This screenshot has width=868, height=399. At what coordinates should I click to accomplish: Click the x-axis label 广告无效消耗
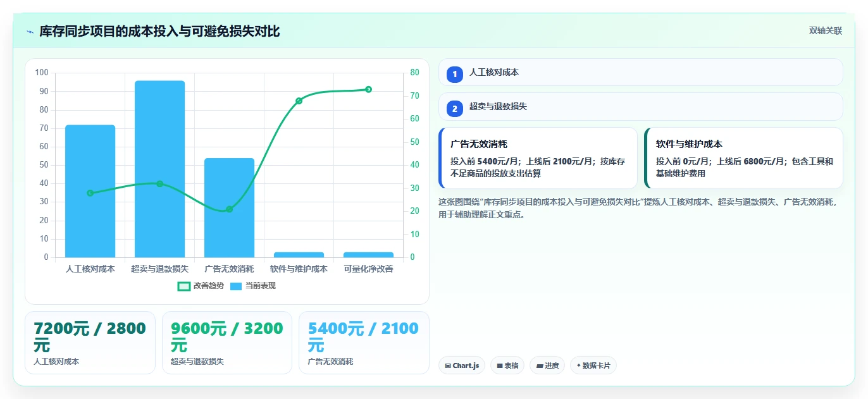coord(229,269)
